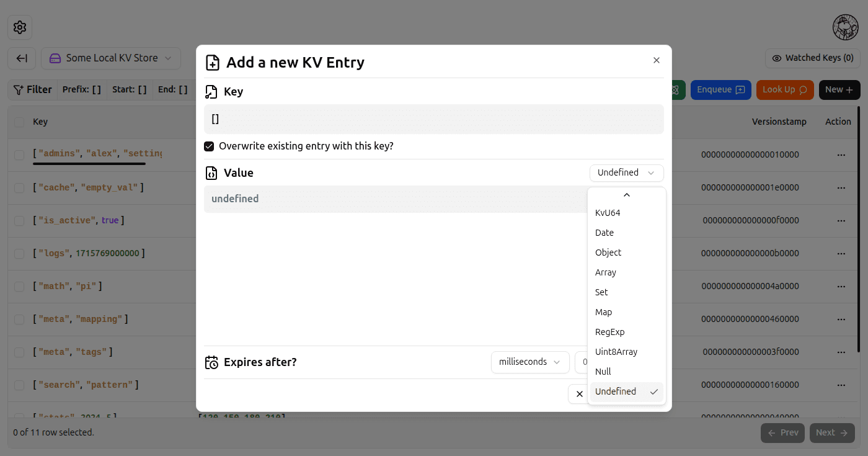The height and width of the screenshot is (456, 868).
Task: Select RegExp from the type list
Action: point(626,332)
